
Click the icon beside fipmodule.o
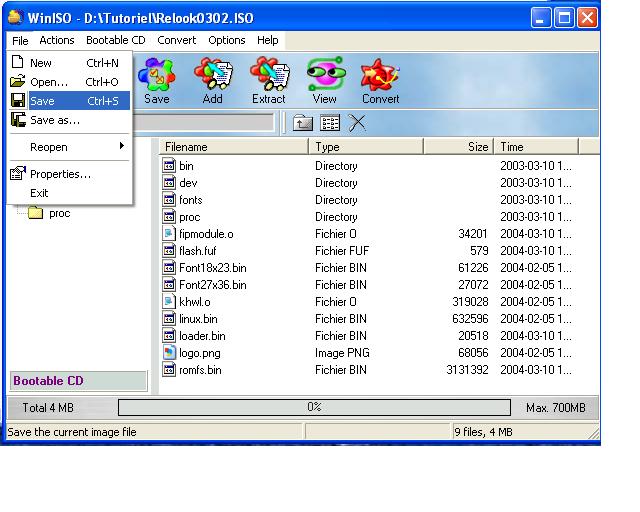click(x=169, y=234)
